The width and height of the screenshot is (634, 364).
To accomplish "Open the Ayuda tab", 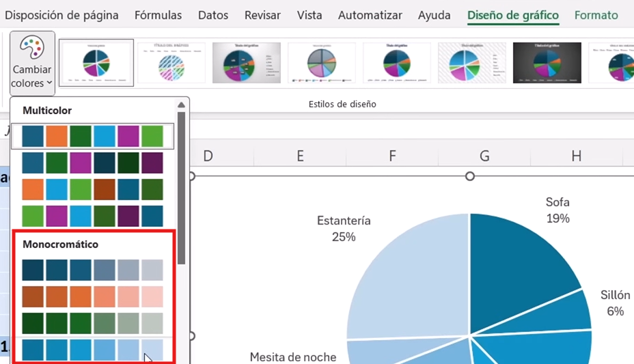I will pos(435,15).
